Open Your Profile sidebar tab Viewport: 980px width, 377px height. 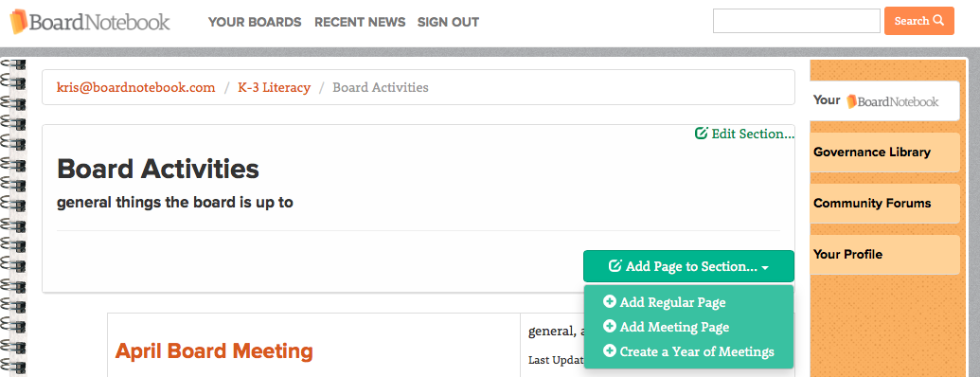pyautogui.click(x=884, y=255)
